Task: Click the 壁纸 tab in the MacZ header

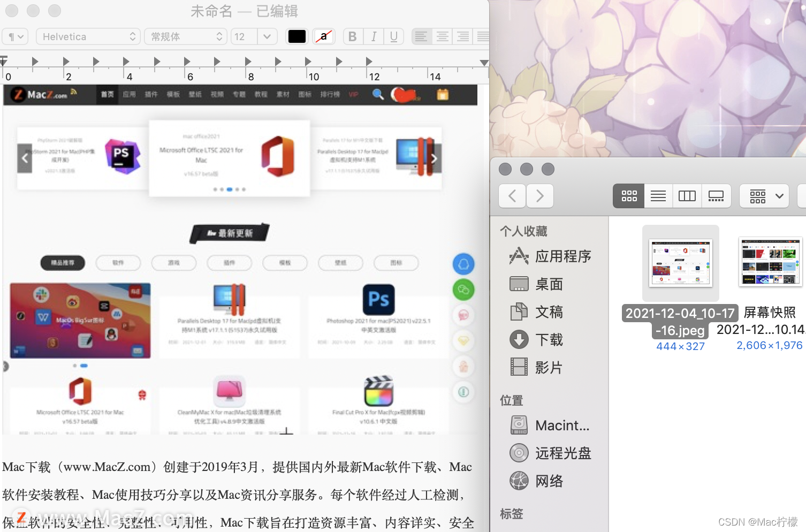Action: pyautogui.click(x=195, y=94)
